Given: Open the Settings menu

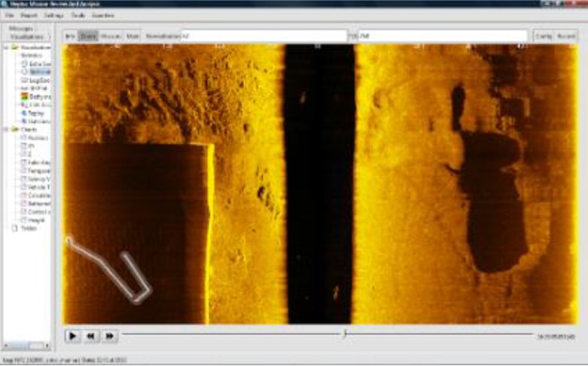Looking at the screenshot, I should point(53,14).
